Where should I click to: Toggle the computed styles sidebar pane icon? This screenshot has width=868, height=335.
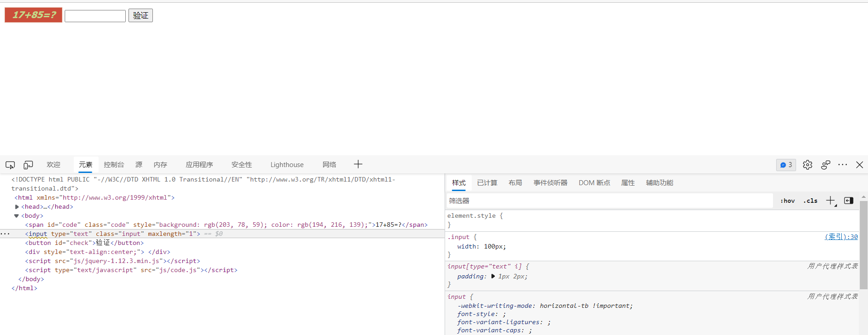[x=849, y=201]
